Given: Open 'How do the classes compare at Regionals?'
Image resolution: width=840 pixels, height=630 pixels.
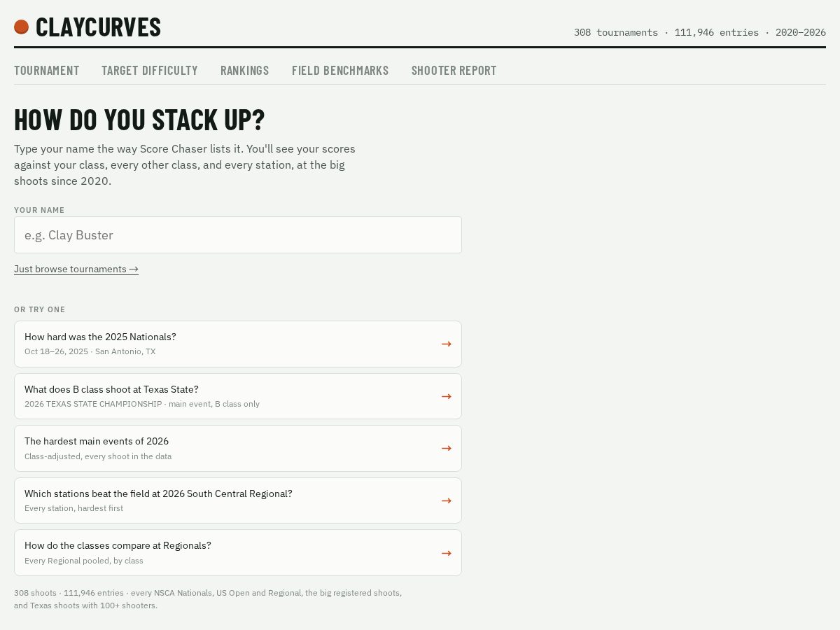Looking at the screenshot, I should pos(238,553).
